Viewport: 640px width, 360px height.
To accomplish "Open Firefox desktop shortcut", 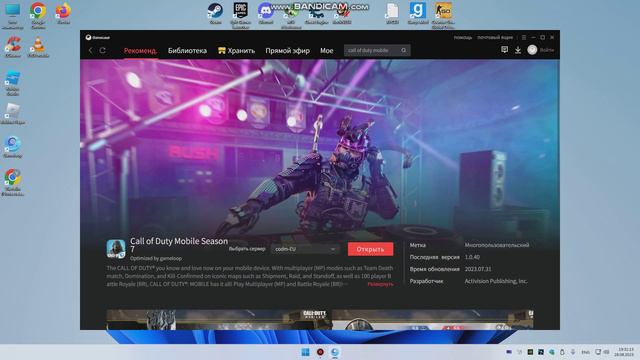I will click(63, 13).
